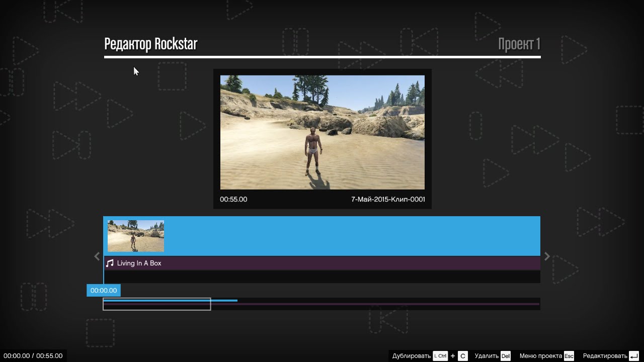Click the Удалить hint label

point(487,356)
